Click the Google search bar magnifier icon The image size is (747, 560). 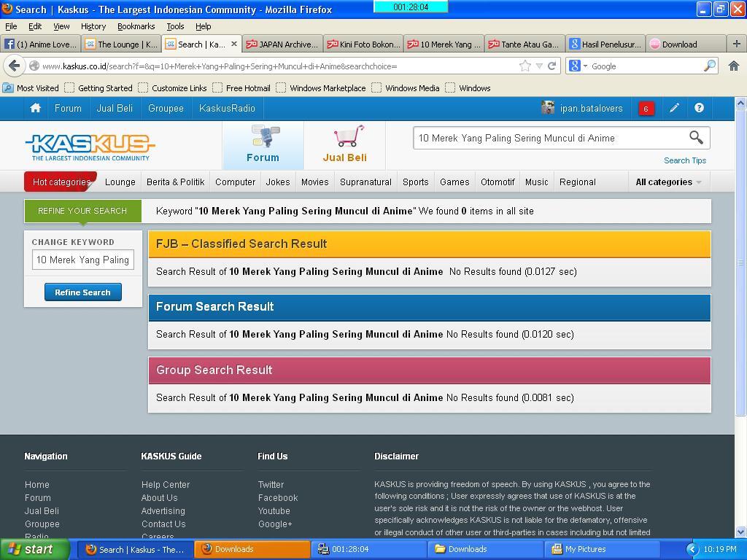pyautogui.click(x=709, y=66)
